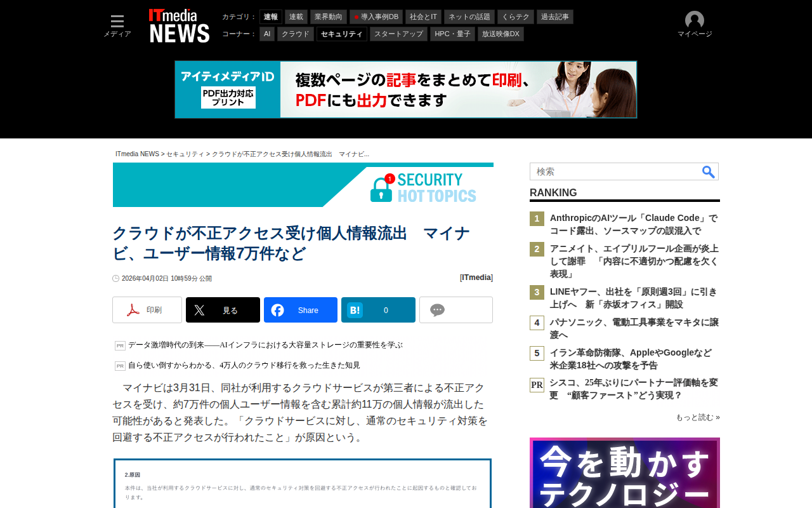The width and height of the screenshot is (812, 508).
Task: Go to the セキュリティ corner tab
Action: 342,34
